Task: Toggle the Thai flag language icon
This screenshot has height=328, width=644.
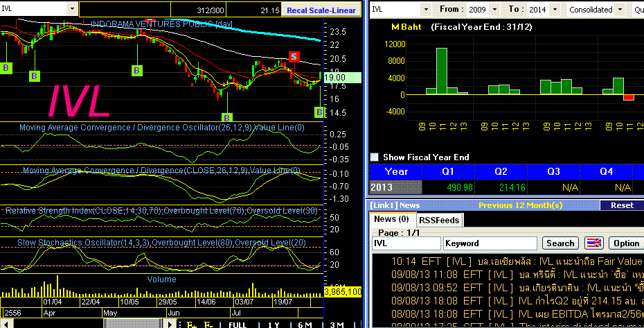Action: pyautogui.click(x=593, y=243)
